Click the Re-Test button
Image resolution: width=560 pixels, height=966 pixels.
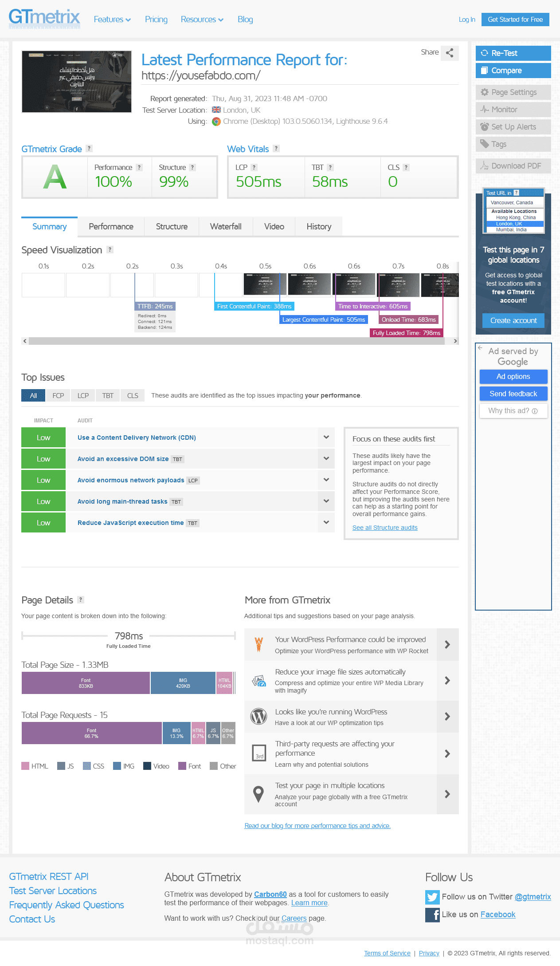[513, 53]
